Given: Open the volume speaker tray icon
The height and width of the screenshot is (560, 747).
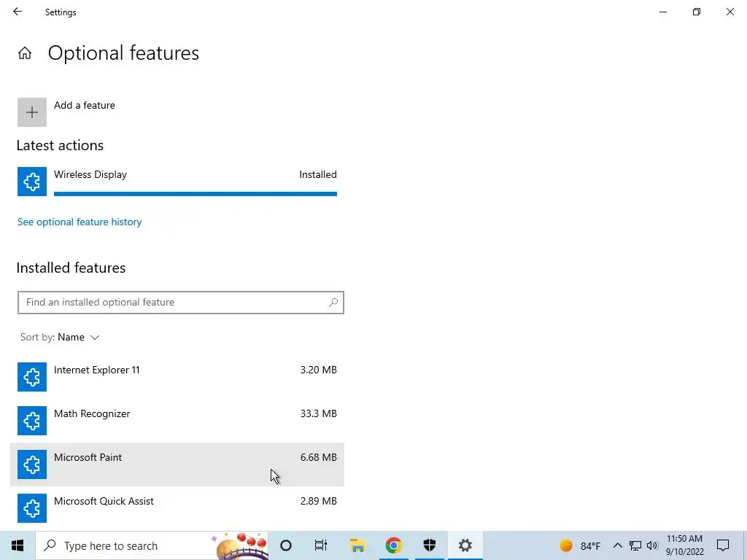Looking at the screenshot, I should [x=652, y=545].
